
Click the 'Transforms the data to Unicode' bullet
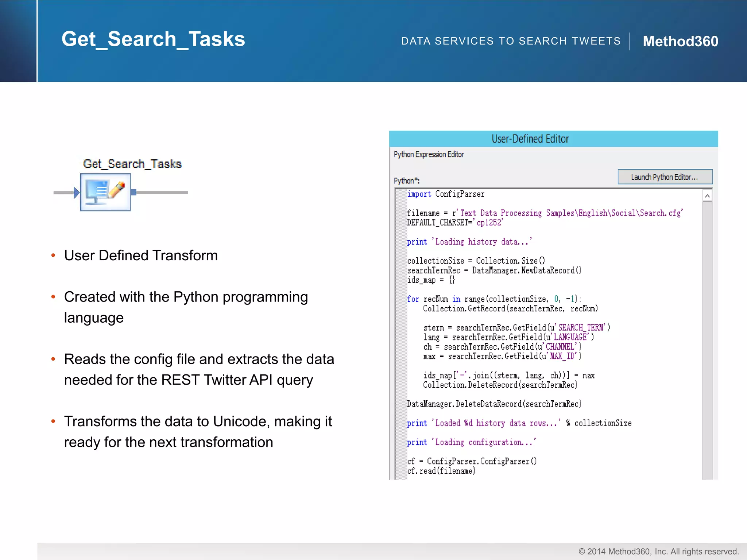tap(198, 432)
